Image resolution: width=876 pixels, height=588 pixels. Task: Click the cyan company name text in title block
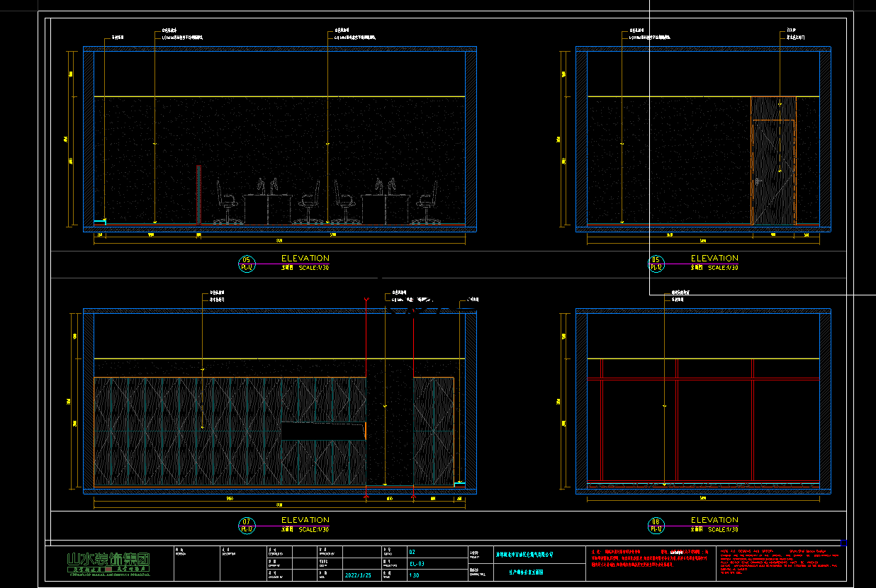click(x=524, y=554)
